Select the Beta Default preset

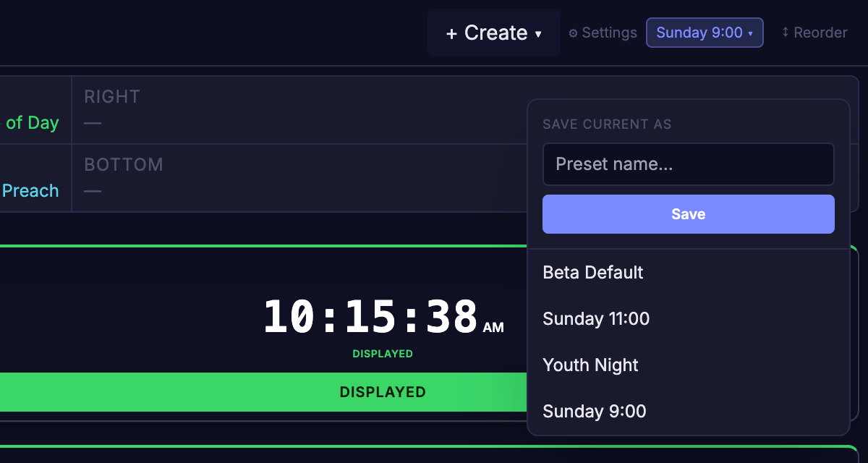click(689, 273)
